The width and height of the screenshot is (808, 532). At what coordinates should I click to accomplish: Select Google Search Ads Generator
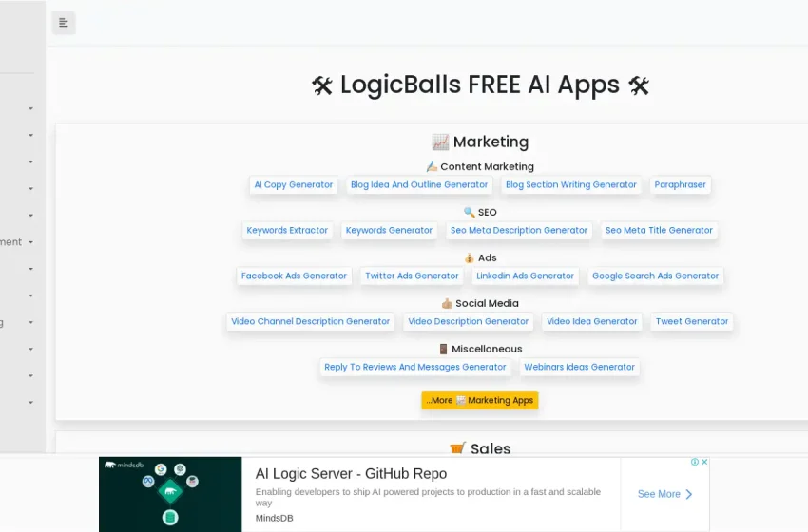click(x=656, y=276)
